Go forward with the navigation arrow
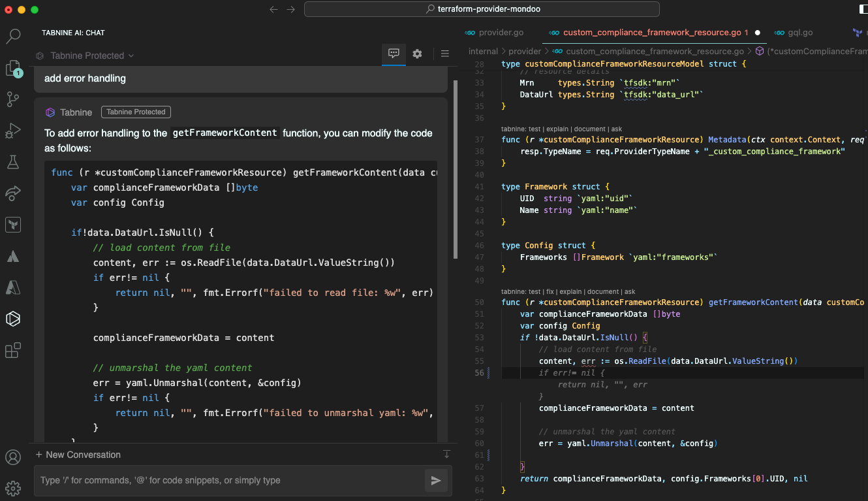This screenshot has width=868, height=501. [x=291, y=9]
